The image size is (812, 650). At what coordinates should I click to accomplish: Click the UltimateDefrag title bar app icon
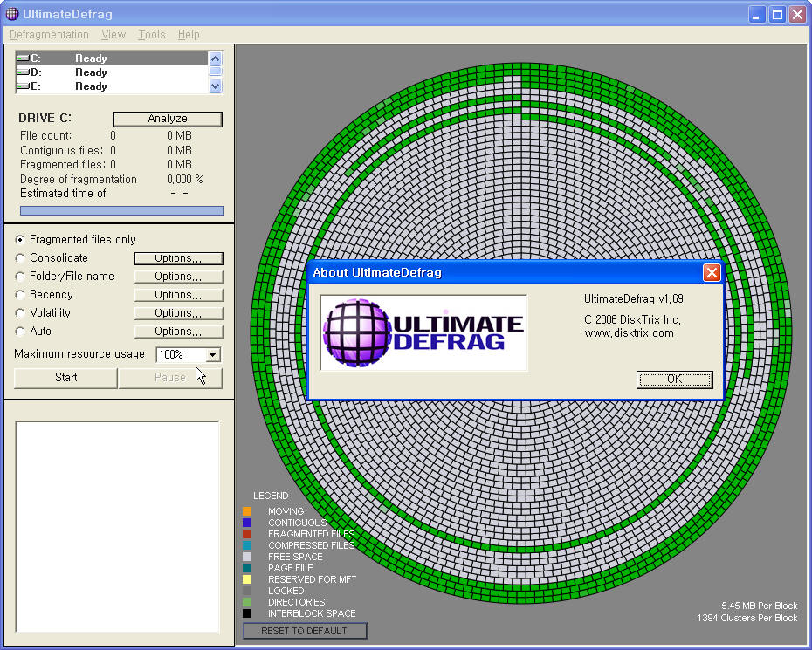coord(11,14)
